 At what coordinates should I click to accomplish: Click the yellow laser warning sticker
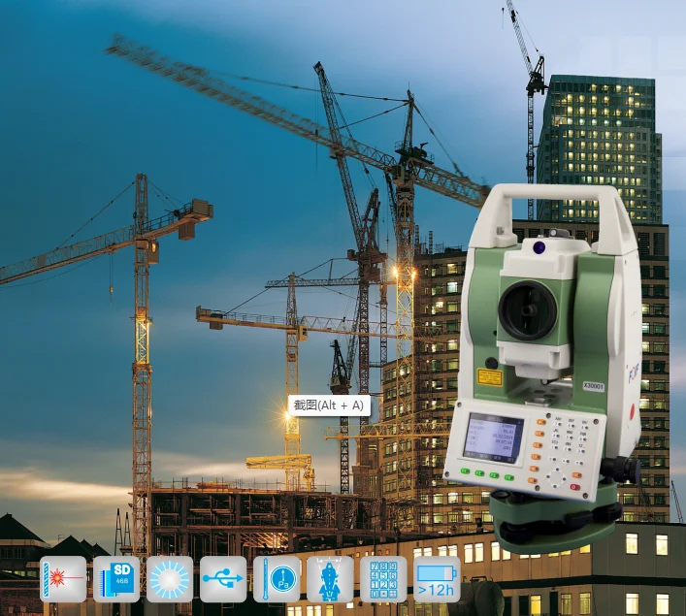tap(489, 377)
